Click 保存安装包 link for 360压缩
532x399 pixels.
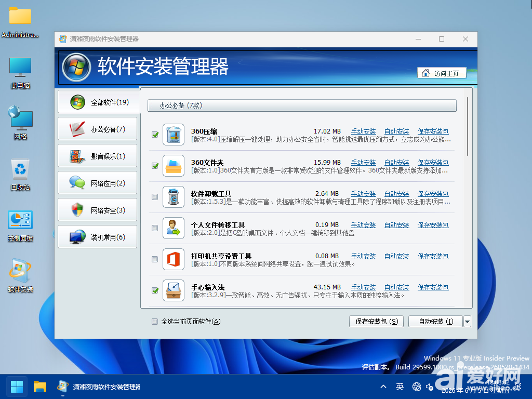[x=433, y=131]
